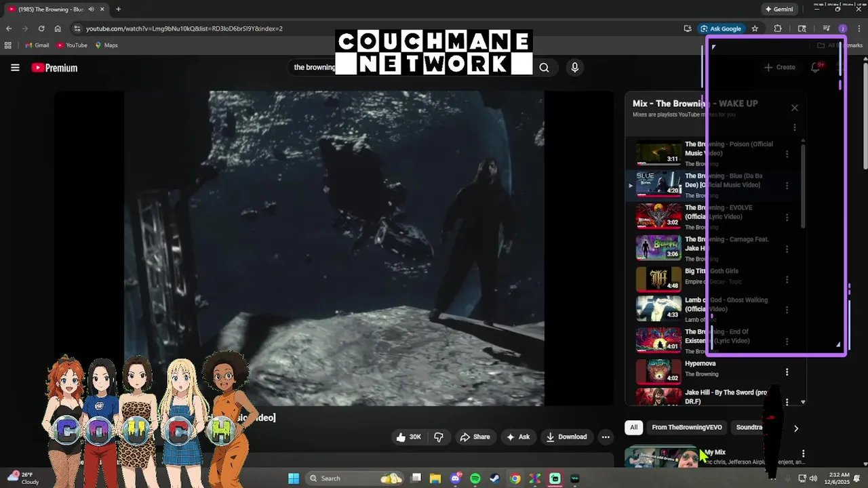Select the Hypernova track title
Viewport: 868px width, 488px height.
pyautogui.click(x=700, y=364)
